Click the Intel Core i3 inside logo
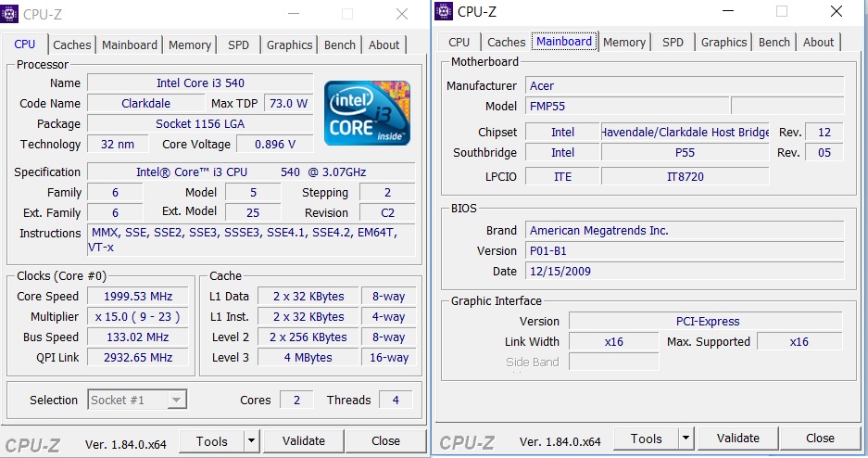This screenshot has height=458, width=868. tap(367, 113)
